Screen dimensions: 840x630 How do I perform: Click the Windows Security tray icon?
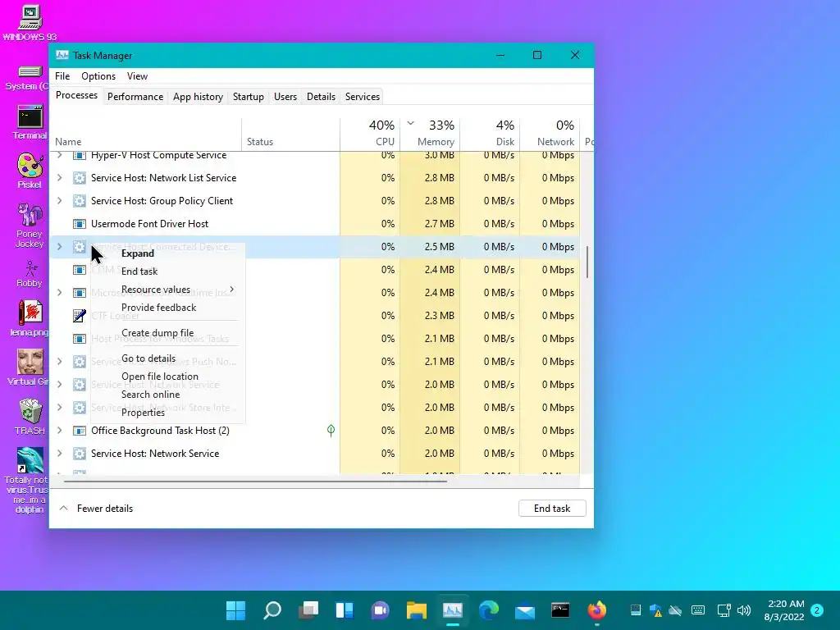click(655, 610)
